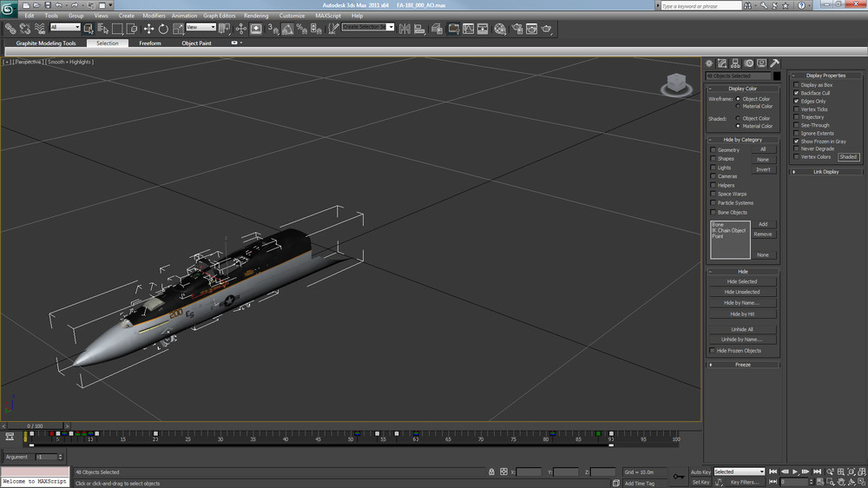Switch to the Object Paint tab
868x488 pixels.
coord(195,43)
